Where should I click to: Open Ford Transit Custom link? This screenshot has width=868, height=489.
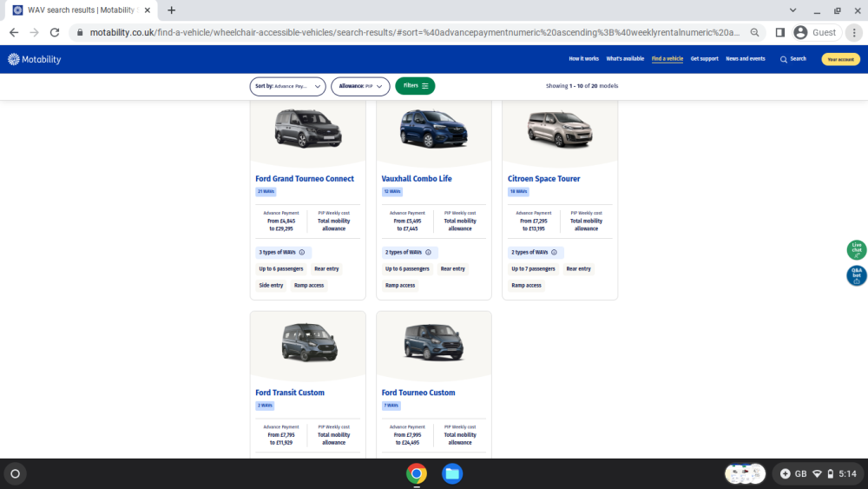tap(290, 393)
